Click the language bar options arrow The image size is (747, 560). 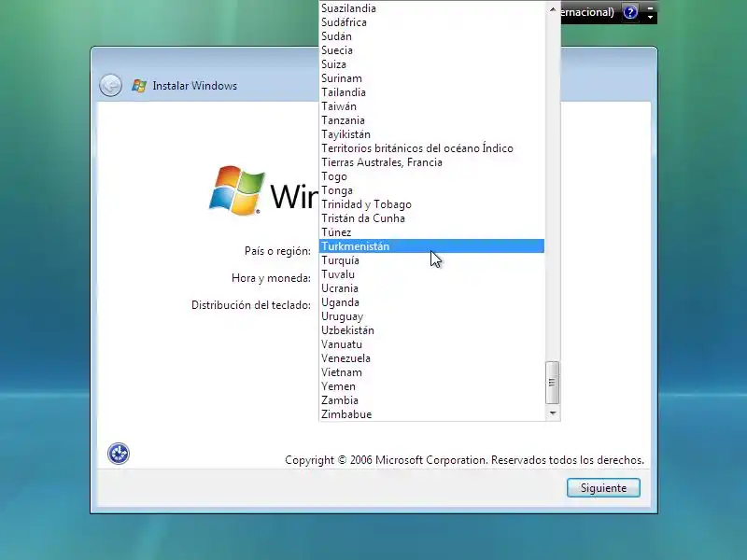pos(650,17)
